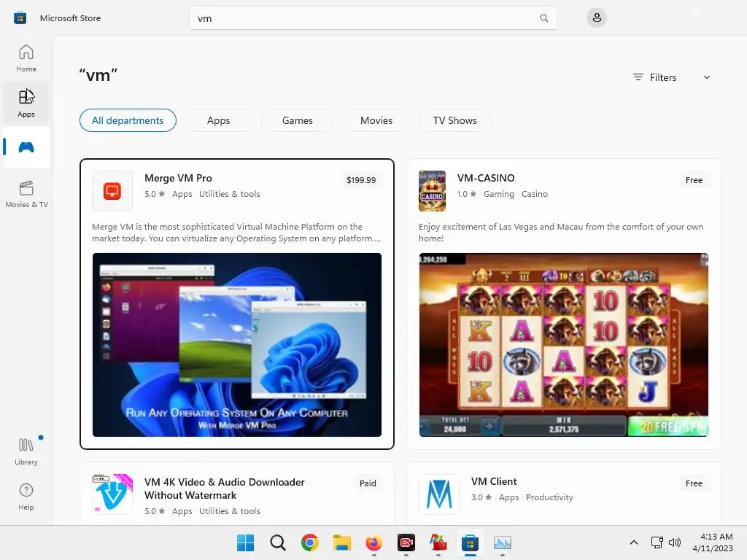This screenshot has width=747, height=560.
Task: Select the Apps department tab
Action: (219, 120)
